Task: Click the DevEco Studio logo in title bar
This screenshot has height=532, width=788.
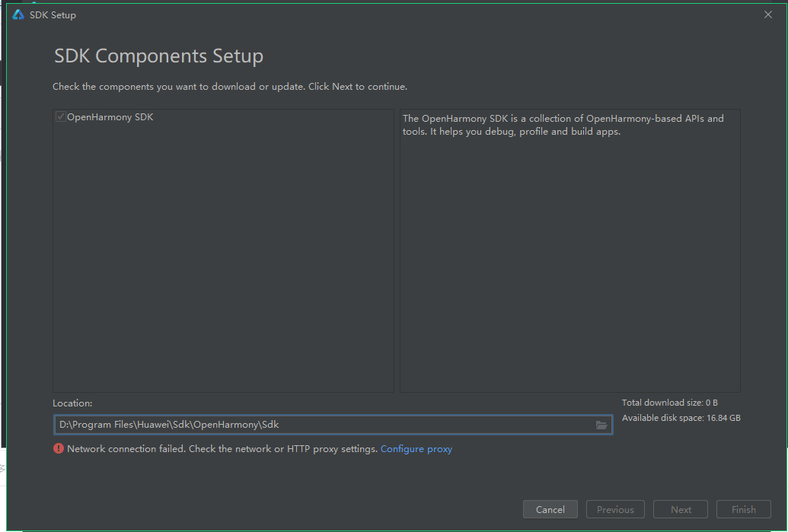Action: (18, 14)
